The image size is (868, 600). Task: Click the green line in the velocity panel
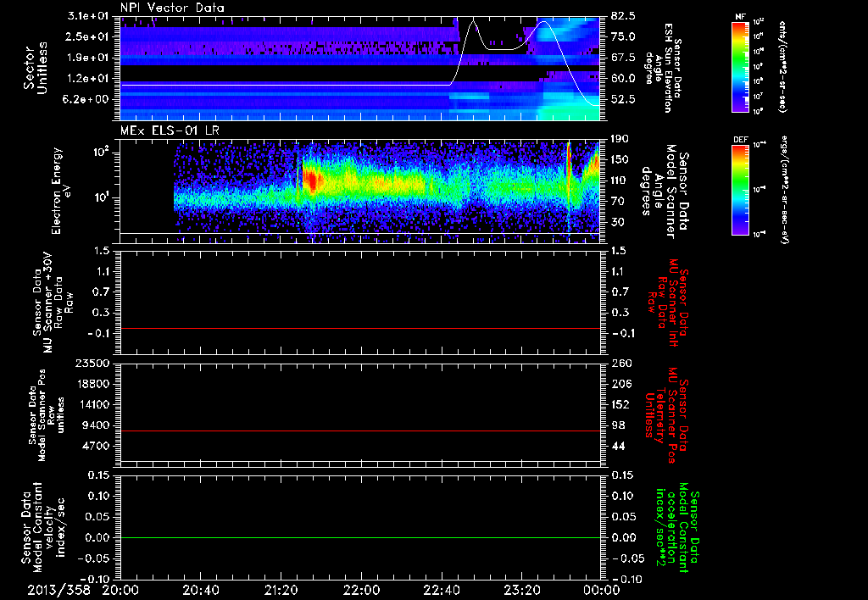(360, 537)
